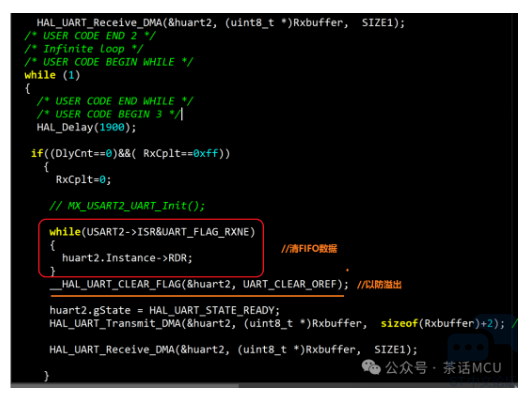Click the "/* Infinite loop */" comment line
Screen dimensions: 526x397
84,49
